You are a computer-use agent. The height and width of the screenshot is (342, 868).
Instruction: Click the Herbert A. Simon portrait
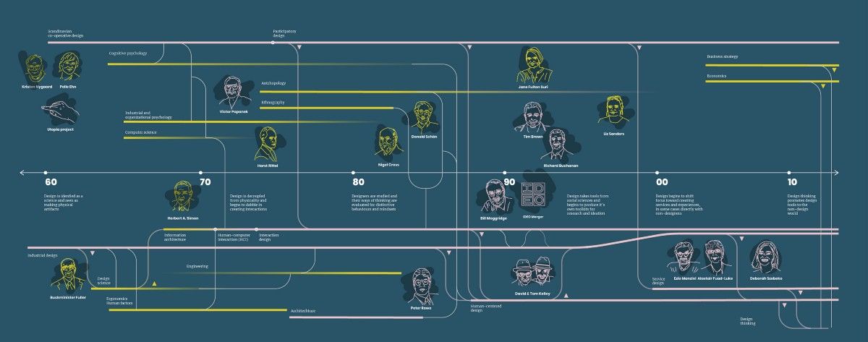pyautogui.click(x=182, y=197)
